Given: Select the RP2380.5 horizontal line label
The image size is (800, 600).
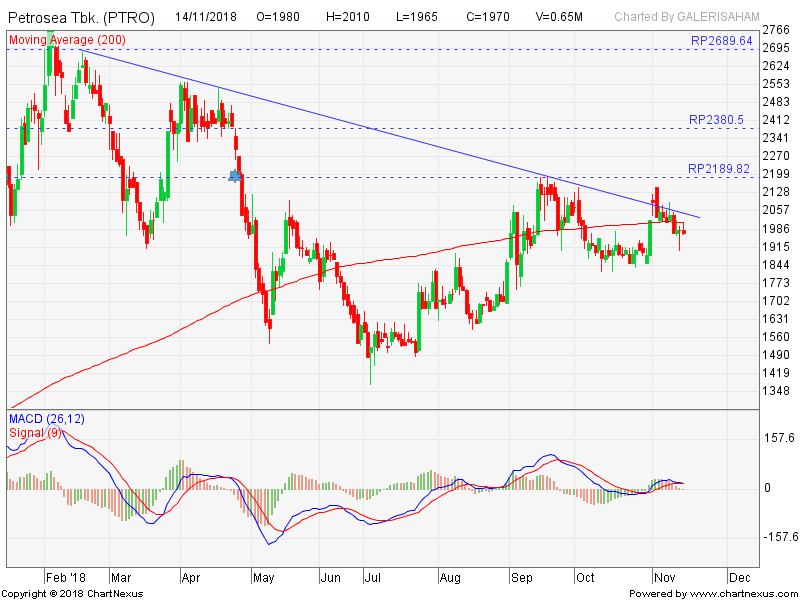Looking at the screenshot, I should pos(716,119).
